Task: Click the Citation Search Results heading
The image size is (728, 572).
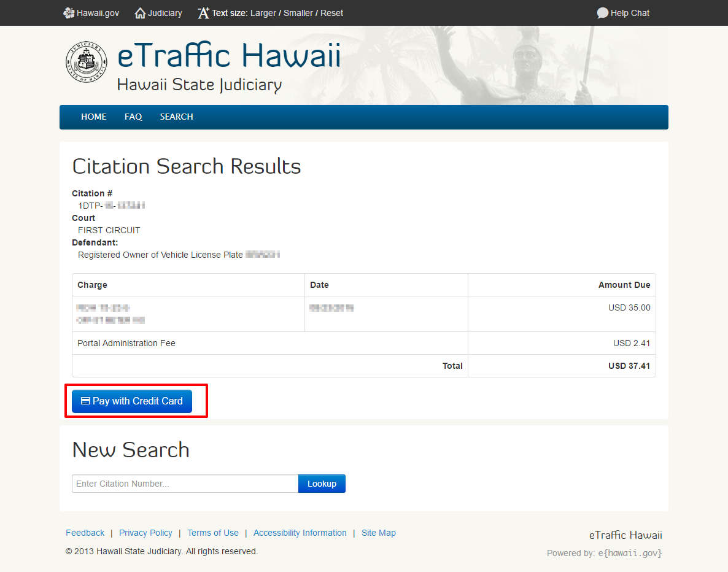Action: [x=187, y=166]
